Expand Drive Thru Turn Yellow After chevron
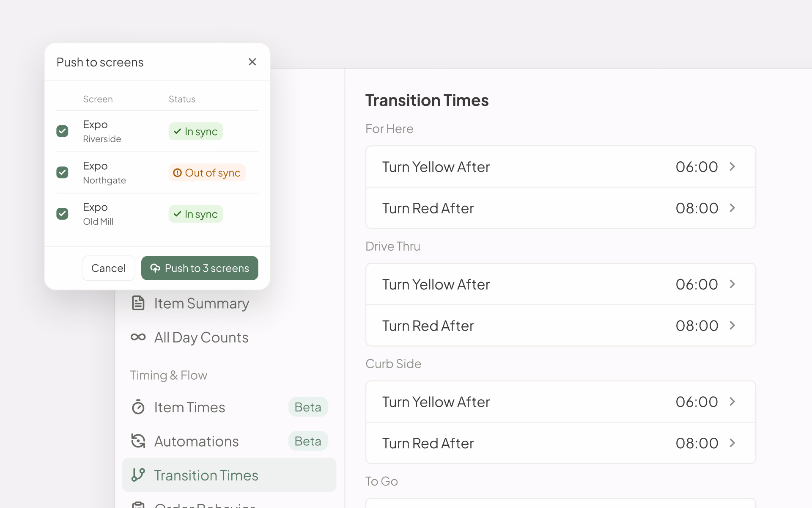The width and height of the screenshot is (812, 508). click(732, 284)
